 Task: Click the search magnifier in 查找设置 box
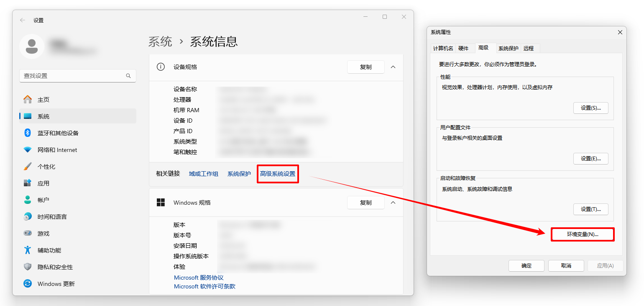(128, 76)
